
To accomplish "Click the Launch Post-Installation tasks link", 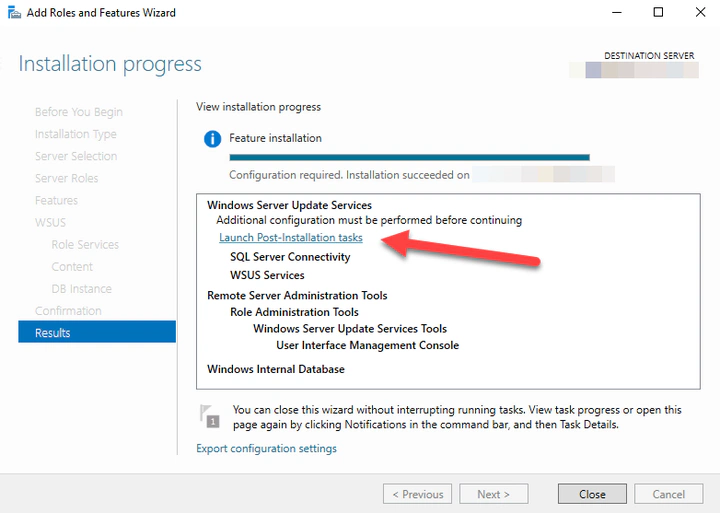I will coord(291,237).
